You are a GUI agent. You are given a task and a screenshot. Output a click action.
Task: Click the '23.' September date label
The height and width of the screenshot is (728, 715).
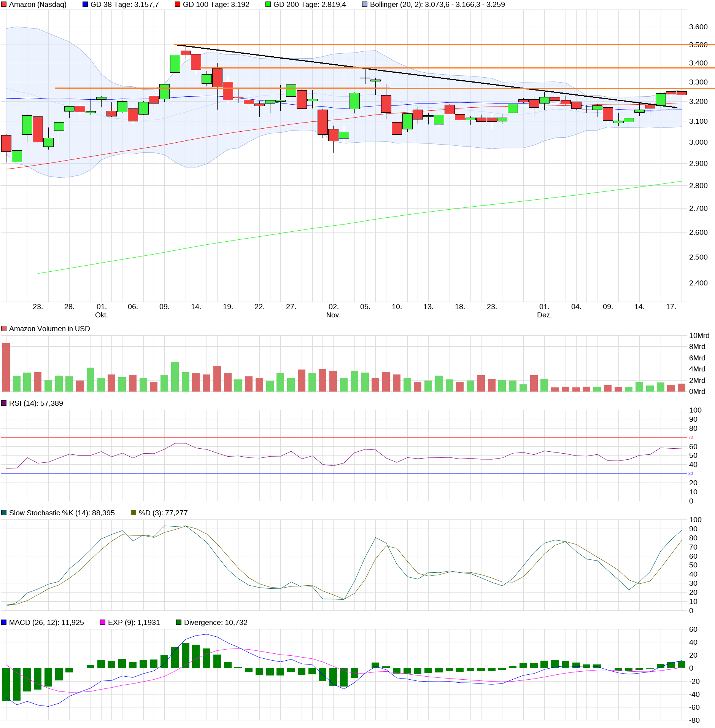38,306
